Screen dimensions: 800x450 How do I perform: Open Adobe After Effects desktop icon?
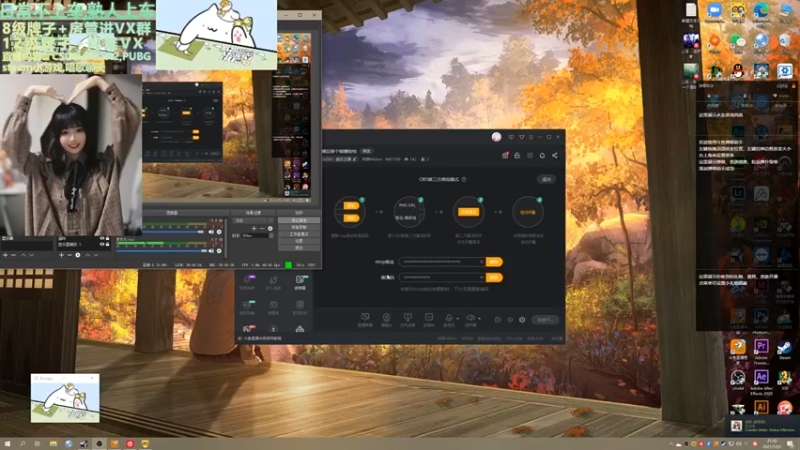pyautogui.click(x=761, y=378)
